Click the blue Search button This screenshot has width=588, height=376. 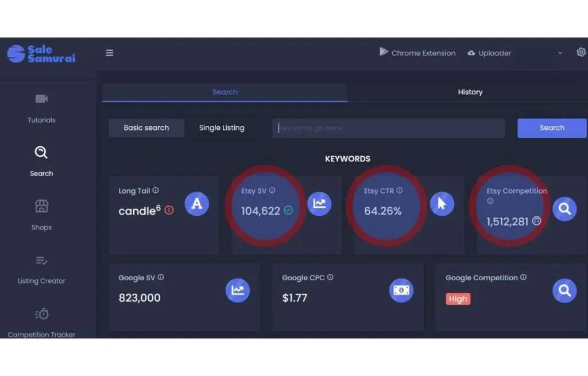[551, 128]
